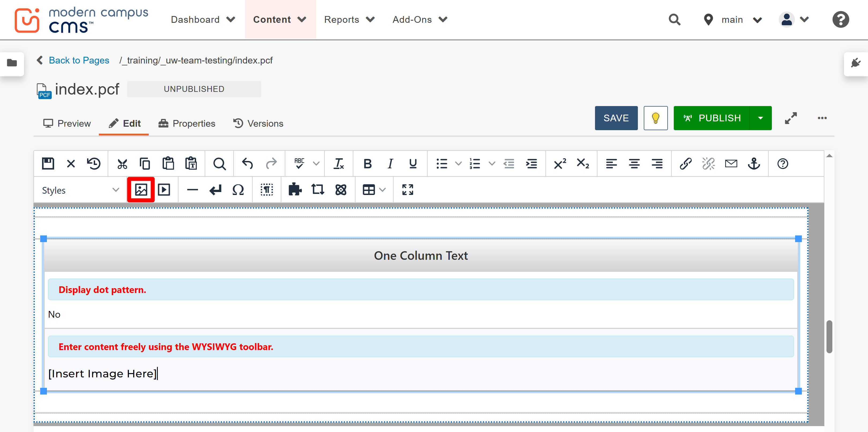The height and width of the screenshot is (432, 868).
Task: Click the SAVE button
Action: tap(616, 118)
